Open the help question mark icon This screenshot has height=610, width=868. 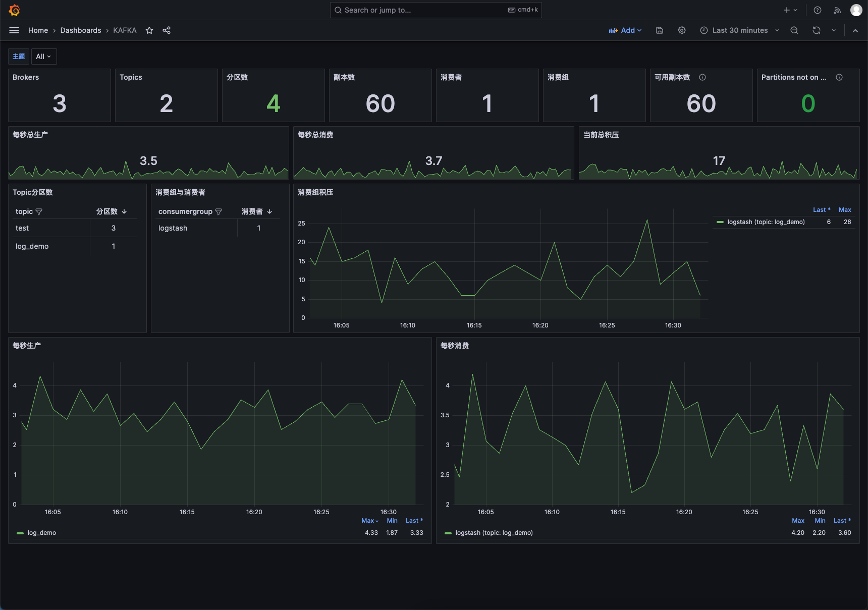818,10
